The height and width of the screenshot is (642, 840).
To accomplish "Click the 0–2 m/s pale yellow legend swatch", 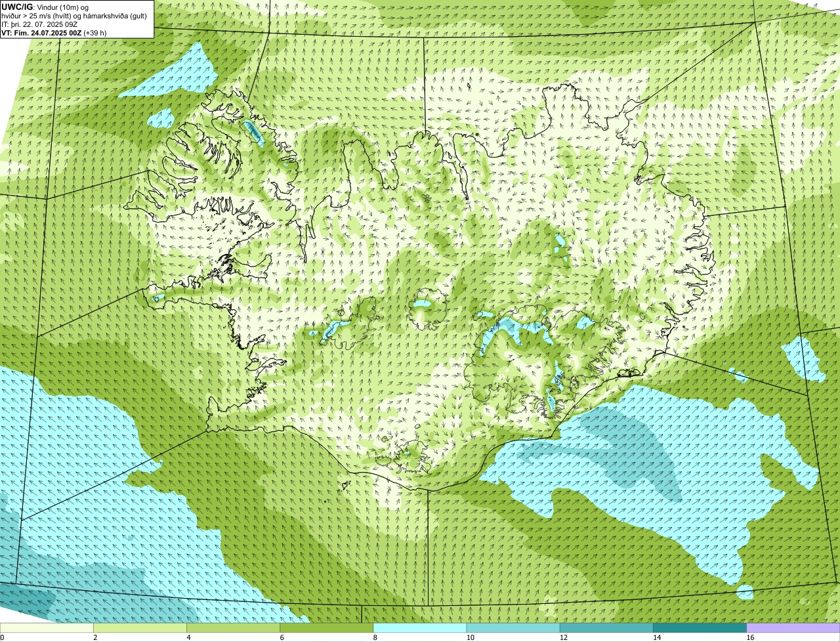I will tap(47, 628).
